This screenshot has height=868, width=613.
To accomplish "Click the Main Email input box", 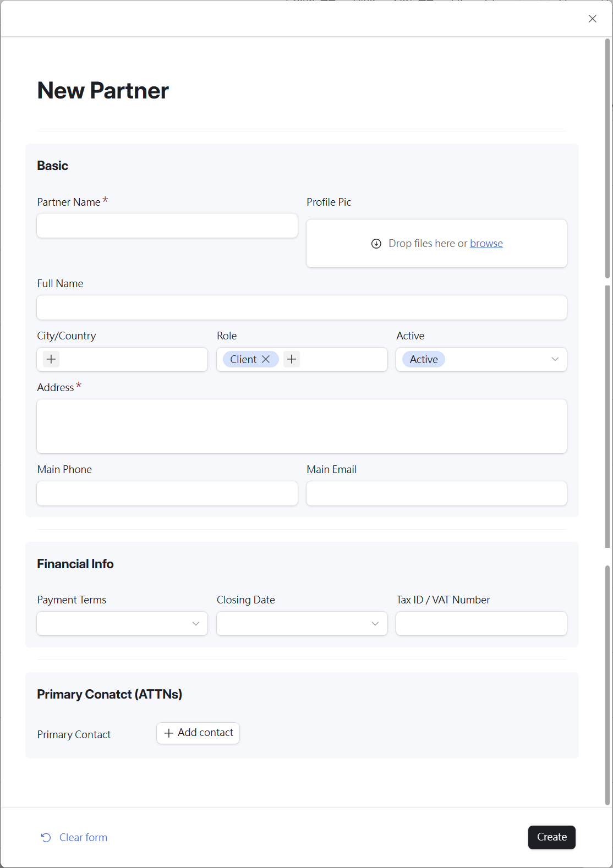I will (436, 493).
